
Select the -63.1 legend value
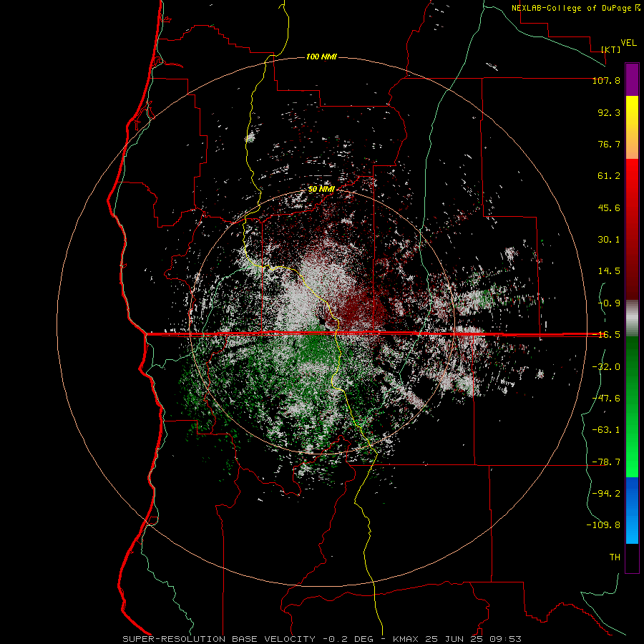coord(606,430)
